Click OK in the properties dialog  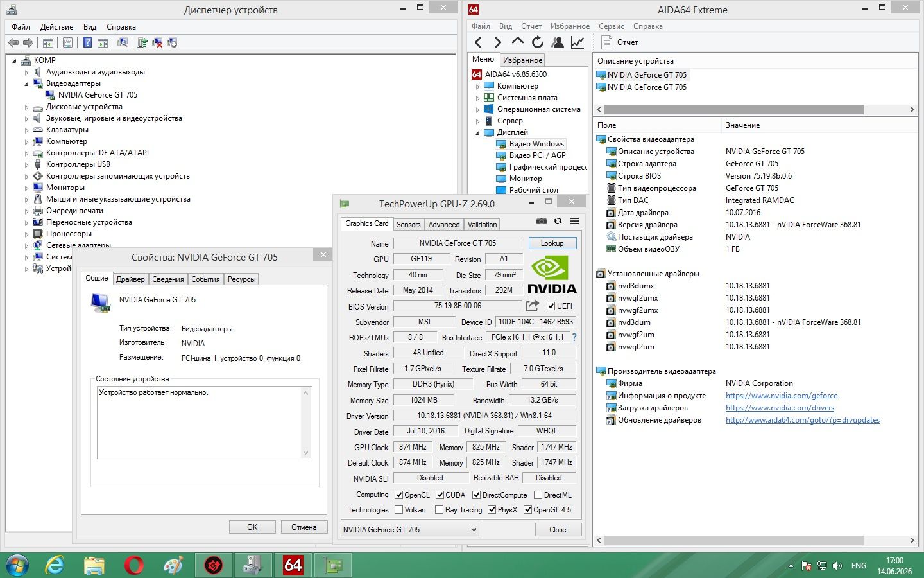[252, 527]
